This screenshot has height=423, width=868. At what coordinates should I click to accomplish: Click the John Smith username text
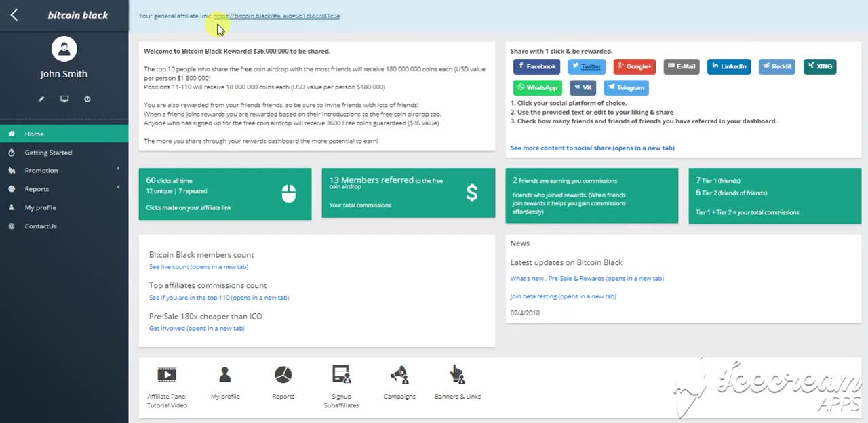click(x=64, y=74)
